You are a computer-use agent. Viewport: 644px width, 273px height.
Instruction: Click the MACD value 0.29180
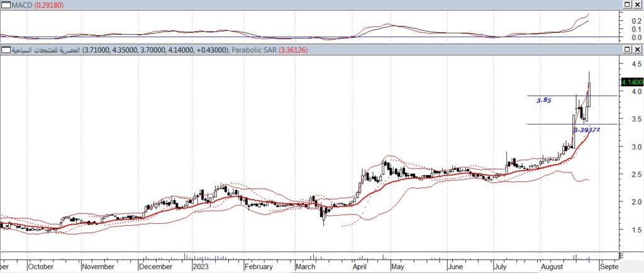click(48, 5)
